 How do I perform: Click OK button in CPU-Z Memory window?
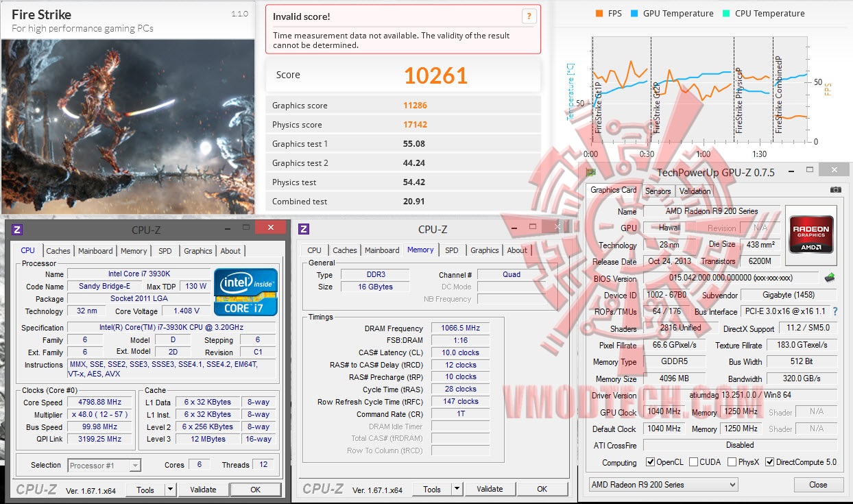click(x=542, y=489)
